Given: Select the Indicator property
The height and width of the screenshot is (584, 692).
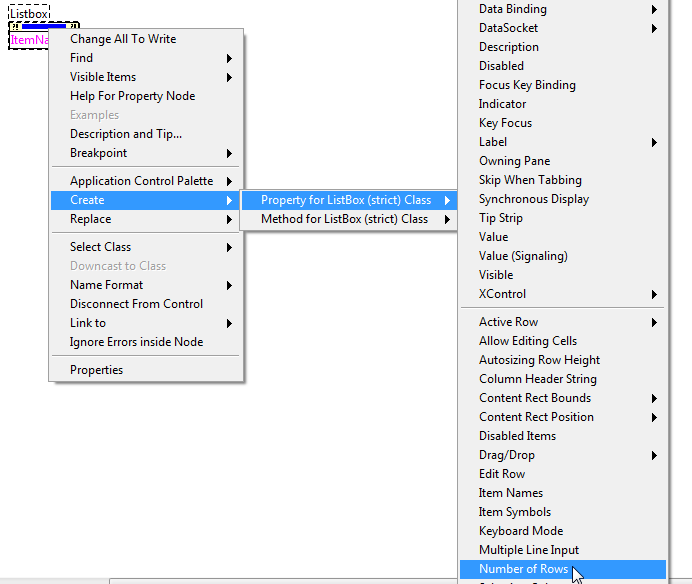Looking at the screenshot, I should pyautogui.click(x=563, y=104).
